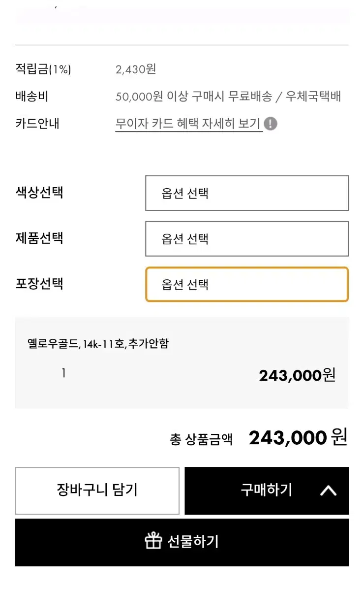Click the 적립금(1%) label

[43, 69]
